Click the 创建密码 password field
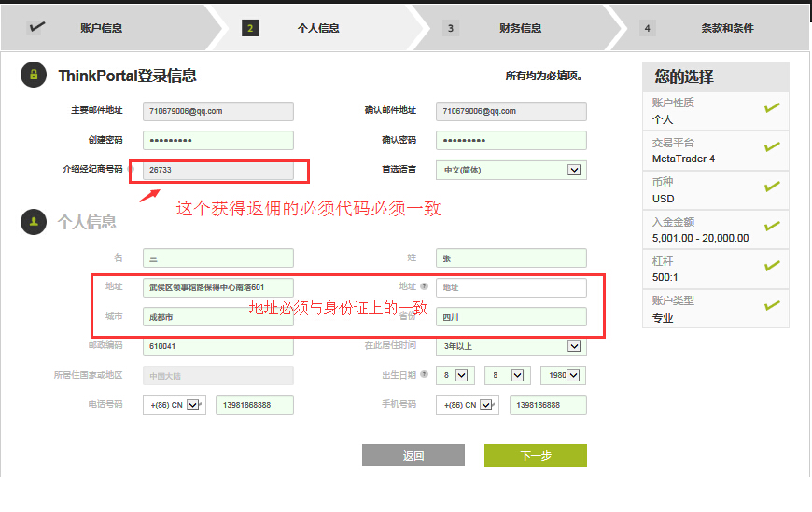The width and height of the screenshot is (812, 512). 218,140
